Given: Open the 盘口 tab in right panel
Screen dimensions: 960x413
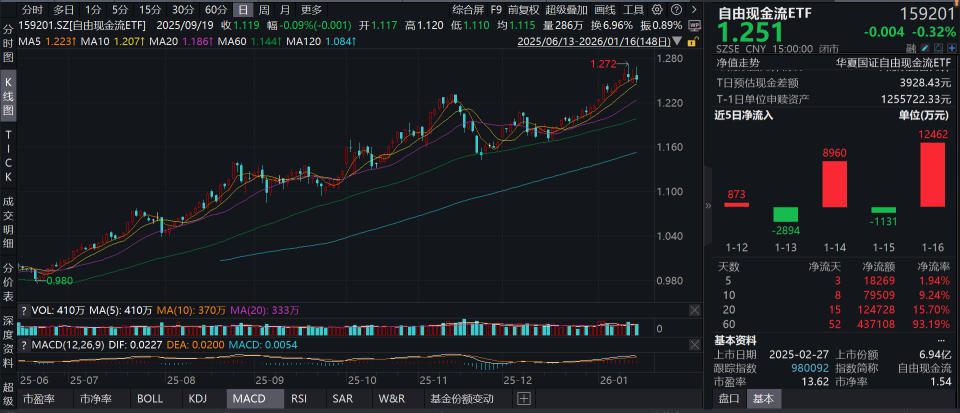Looking at the screenshot, I should [729, 399].
